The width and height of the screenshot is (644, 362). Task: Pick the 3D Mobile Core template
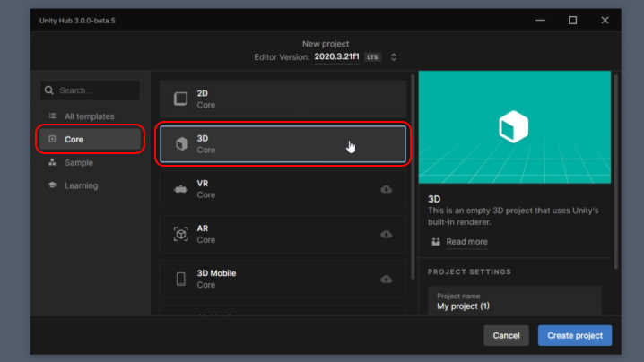283,279
